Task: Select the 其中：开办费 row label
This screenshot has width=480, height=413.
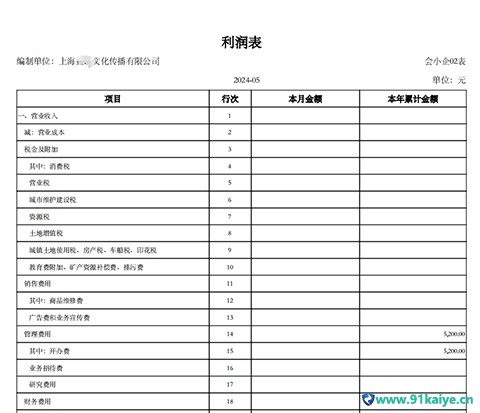Action: pos(49,351)
